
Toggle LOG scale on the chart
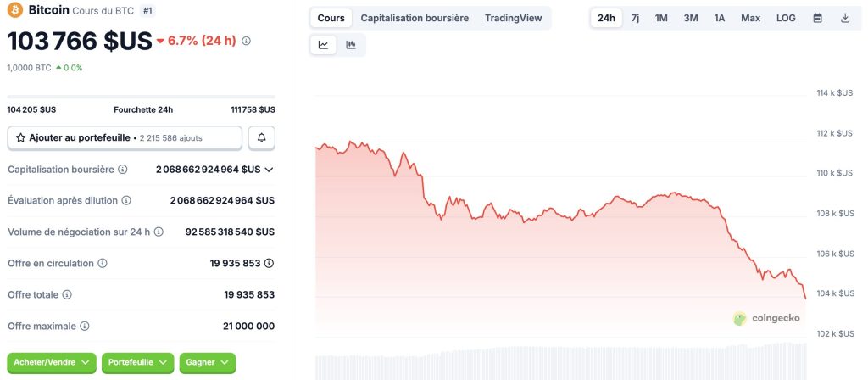[x=786, y=18]
